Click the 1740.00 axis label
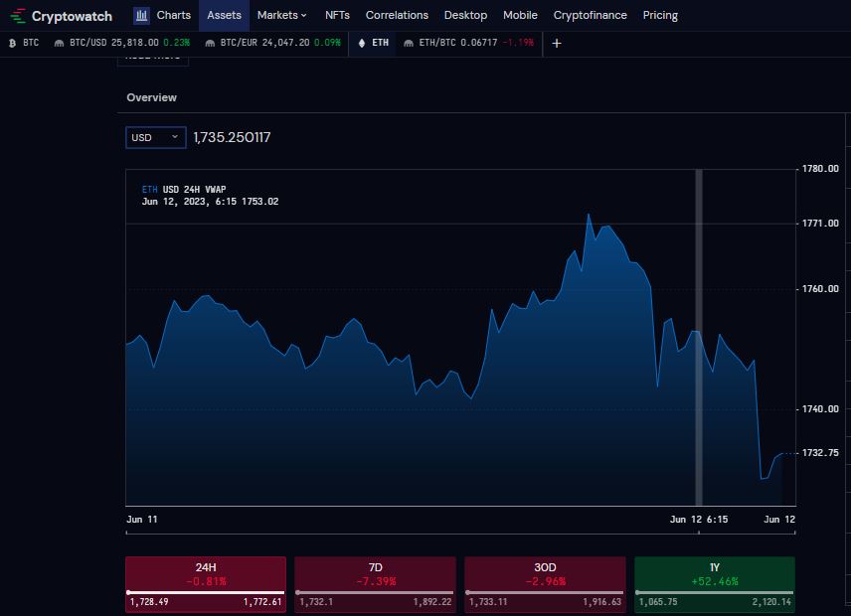851x616 pixels. [820, 409]
